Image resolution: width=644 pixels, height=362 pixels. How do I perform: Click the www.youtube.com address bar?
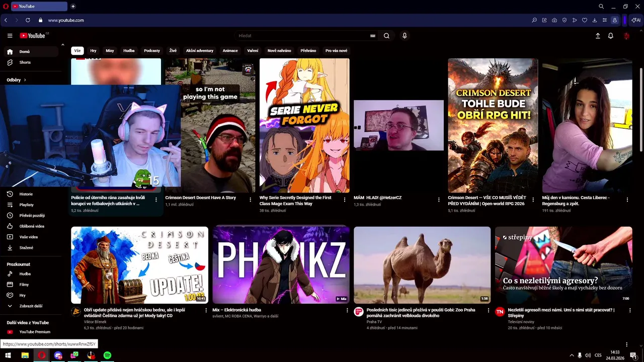coord(66,20)
